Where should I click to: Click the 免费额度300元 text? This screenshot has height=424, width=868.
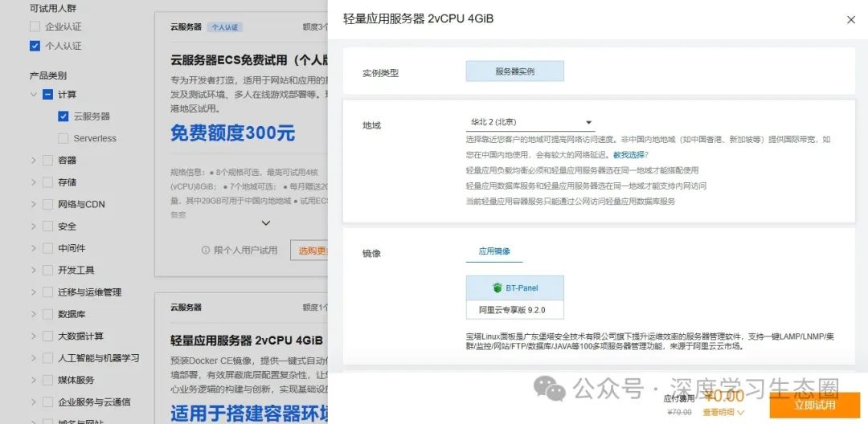(232, 132)
